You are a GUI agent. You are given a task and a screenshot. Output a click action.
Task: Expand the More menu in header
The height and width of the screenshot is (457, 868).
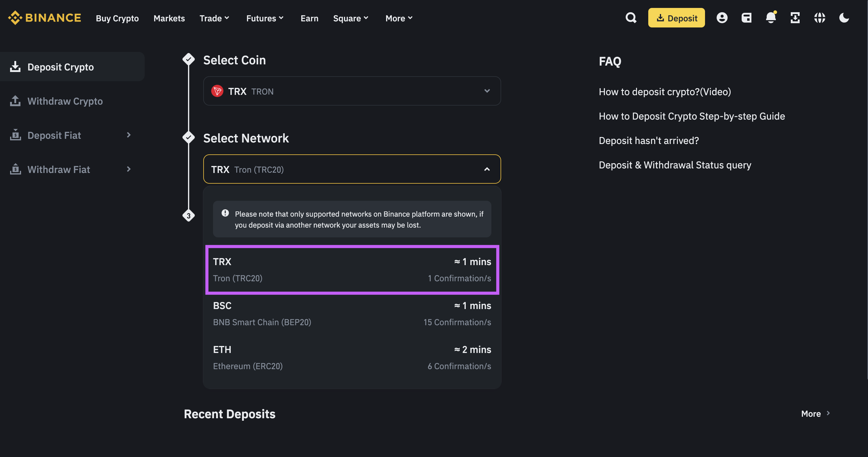click(399, 18)
